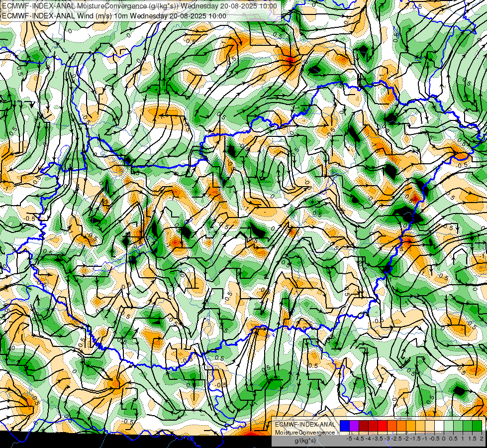Click the MoistureConvergence title line at top
The width and height of the screenshot is (487, 448).
click(x=139, y=6)
